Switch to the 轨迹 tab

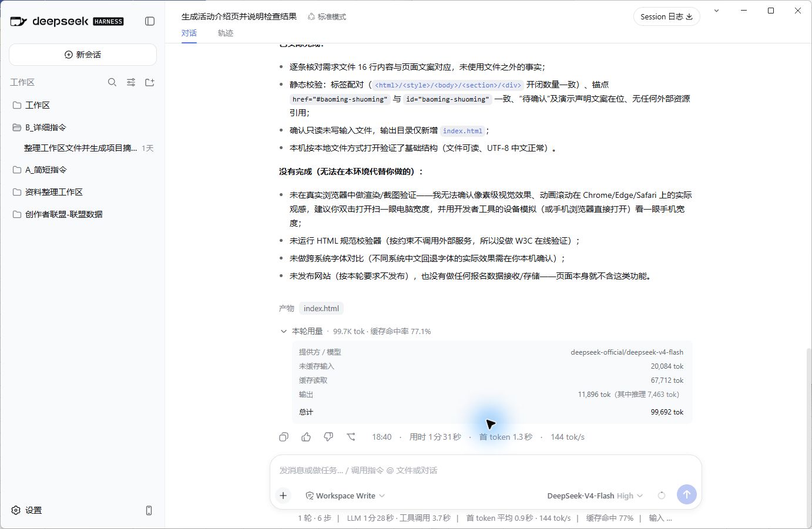[226, 33]
